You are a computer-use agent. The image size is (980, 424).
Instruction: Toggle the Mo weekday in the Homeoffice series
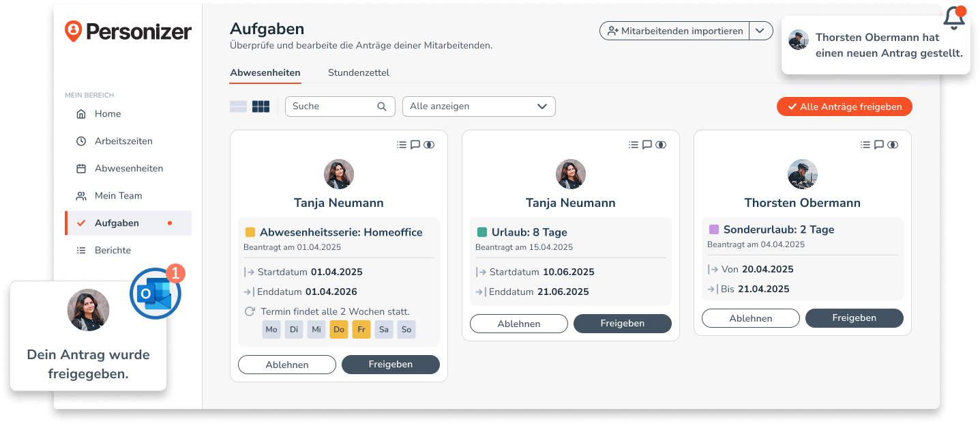coord(271,329)
